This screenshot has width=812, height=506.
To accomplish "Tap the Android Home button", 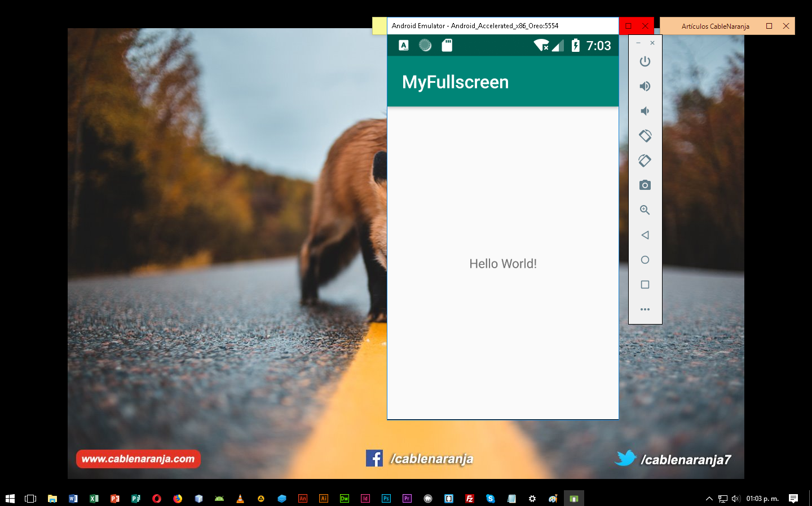I will (645, 260).
